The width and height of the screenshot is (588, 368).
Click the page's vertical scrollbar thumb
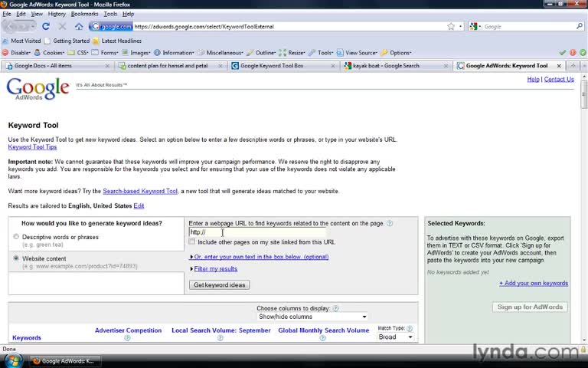(x=584, y=94)
